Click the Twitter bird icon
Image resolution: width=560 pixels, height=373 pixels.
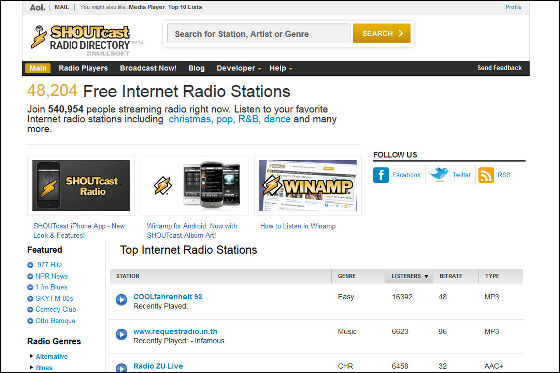tap(438, 174)
